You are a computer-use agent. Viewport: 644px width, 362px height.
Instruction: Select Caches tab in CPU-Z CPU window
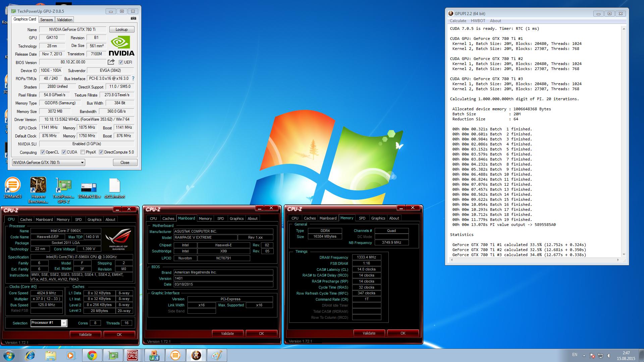[26, 220]
